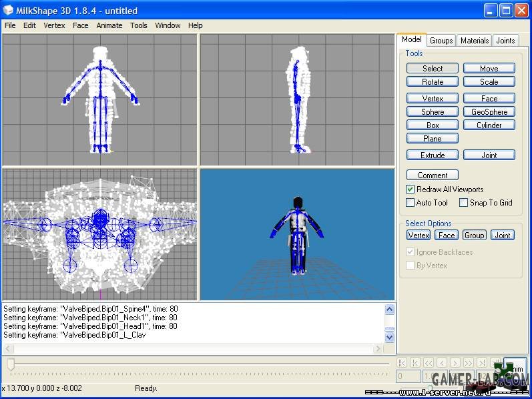Click the horizontal scrollbar left arrow
This screenshot has height=399, width=532.
point(9,348)
